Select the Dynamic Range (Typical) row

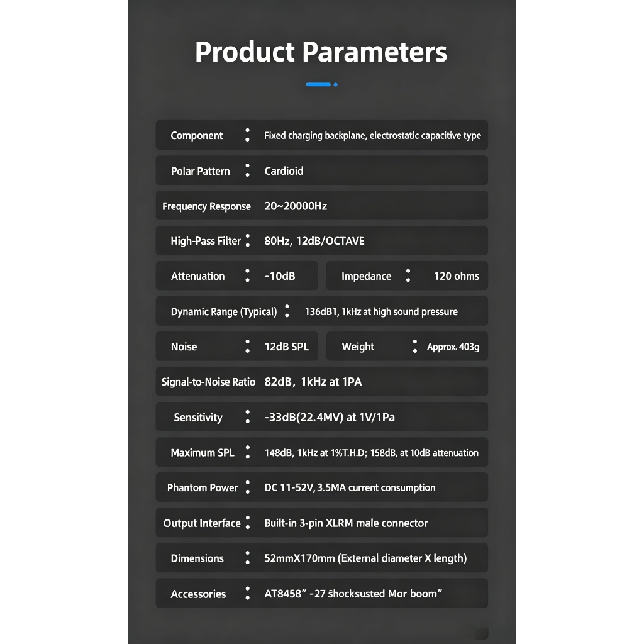321,311
